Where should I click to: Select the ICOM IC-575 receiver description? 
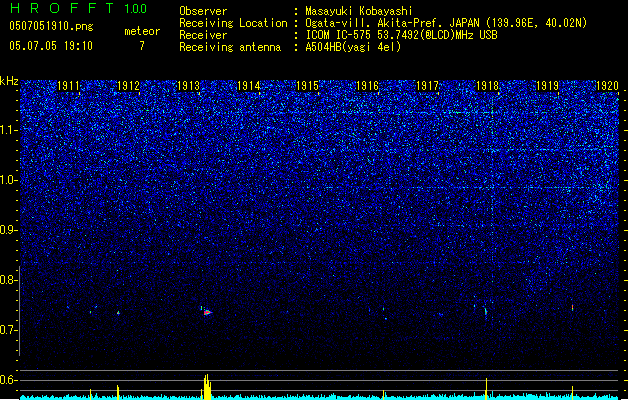click(401, 35)
